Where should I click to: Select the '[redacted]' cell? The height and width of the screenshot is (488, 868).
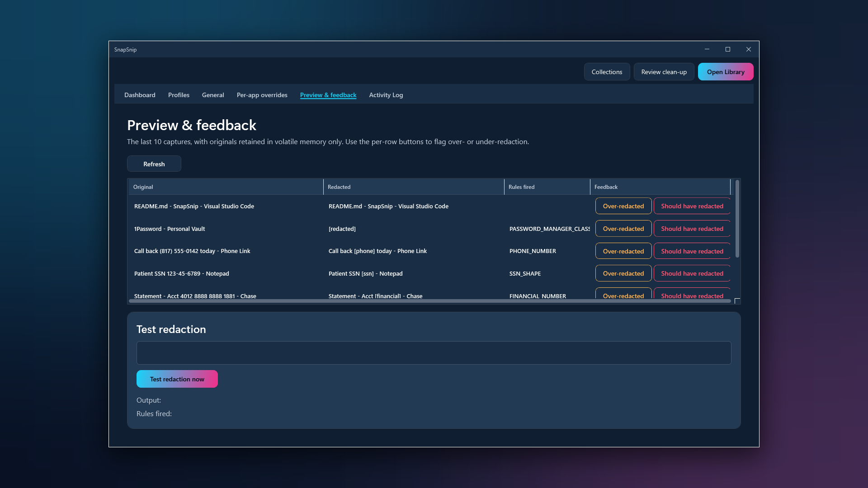(342, 229)
